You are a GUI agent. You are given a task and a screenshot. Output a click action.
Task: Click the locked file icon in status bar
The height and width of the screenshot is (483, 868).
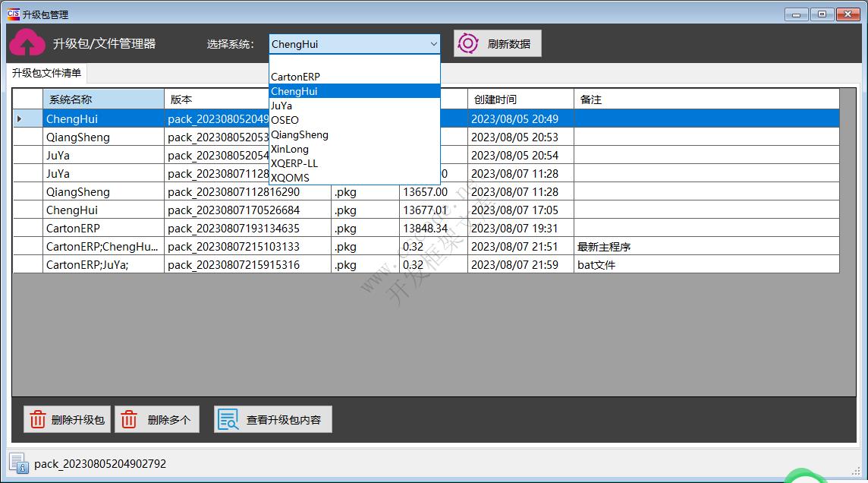pos(18,463)
